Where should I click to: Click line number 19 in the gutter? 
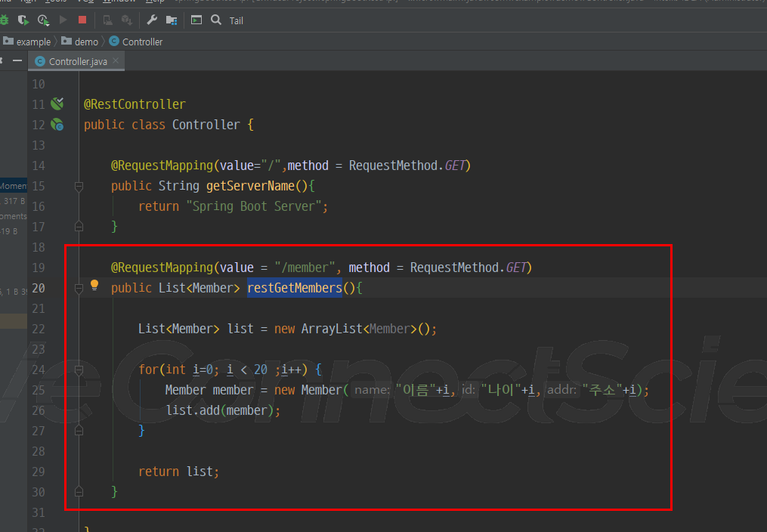[38, 268]
